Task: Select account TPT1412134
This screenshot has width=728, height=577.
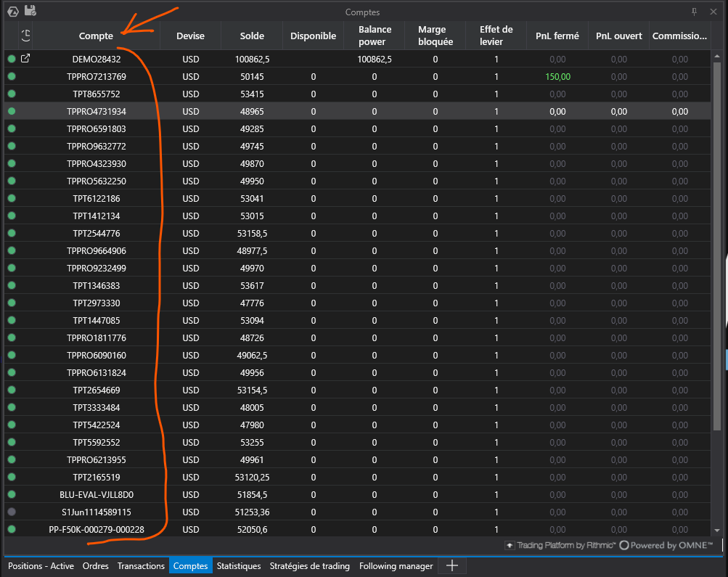Action: point(358,216)
